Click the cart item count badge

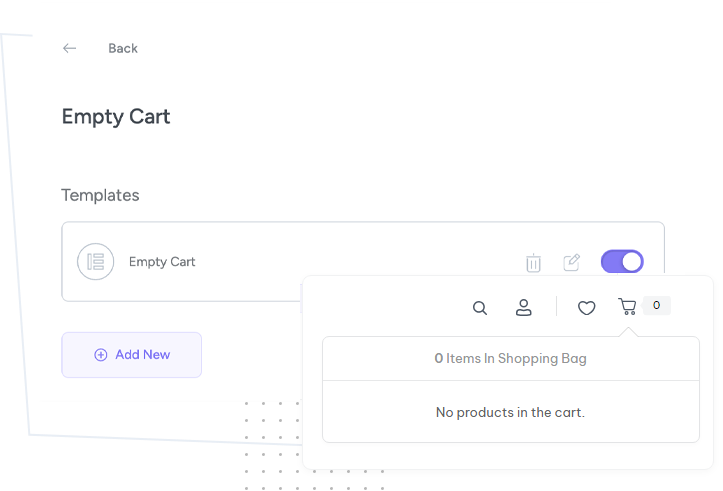(x=656, y=306)
